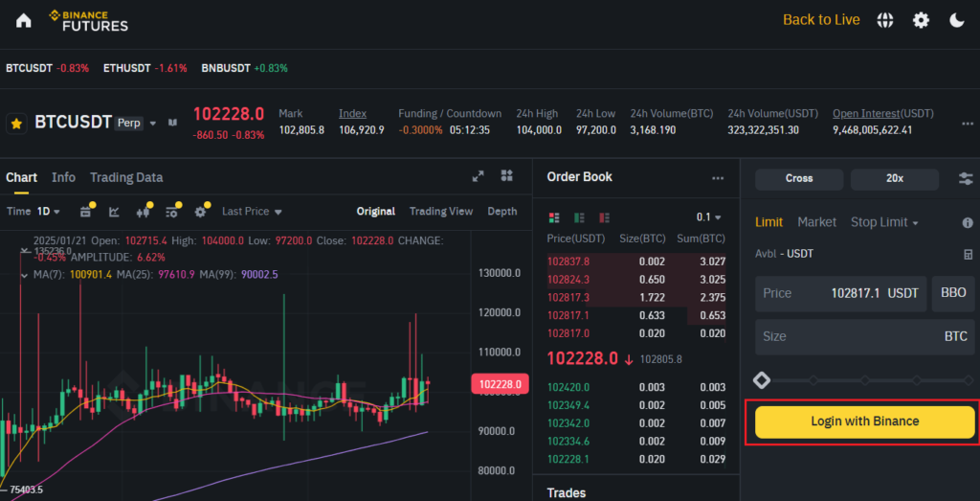Image resolution: width=980 pixels, height=501 pixels.
Task: Select the Trading View chart view
Action: pyautogui.click(x=441, y=212)
